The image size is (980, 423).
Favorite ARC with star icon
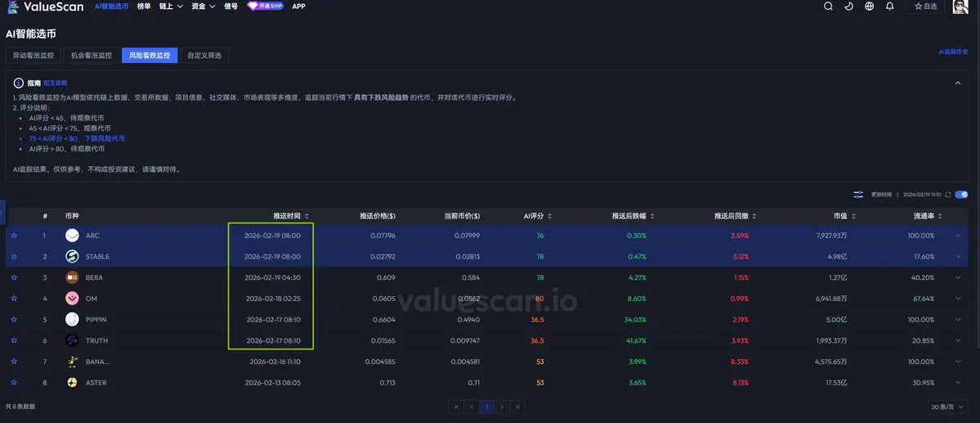tap(15, 236)
